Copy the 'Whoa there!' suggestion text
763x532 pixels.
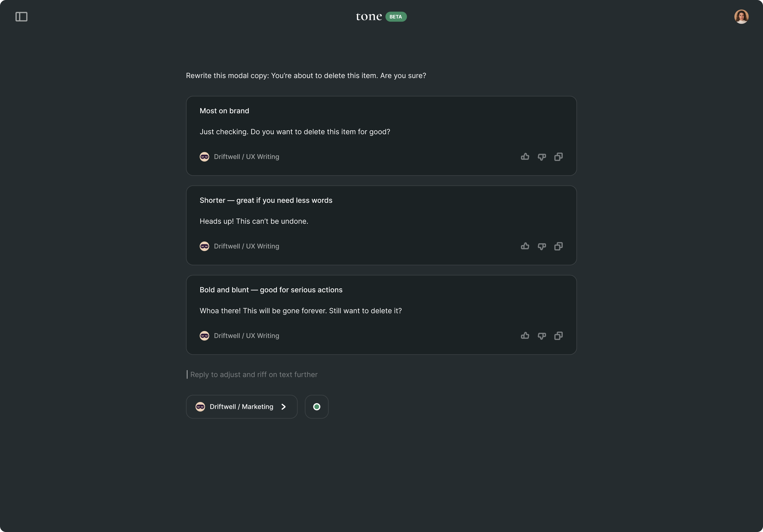tap(558, 336)
